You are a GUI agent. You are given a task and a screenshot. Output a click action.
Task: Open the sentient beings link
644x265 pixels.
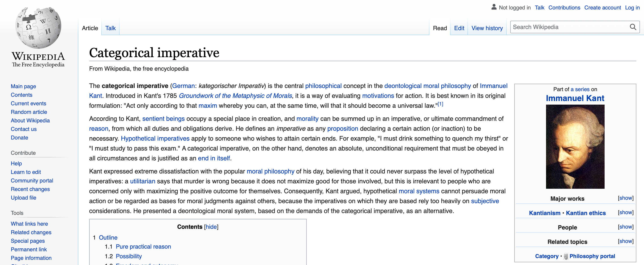[x=163, y=119]
